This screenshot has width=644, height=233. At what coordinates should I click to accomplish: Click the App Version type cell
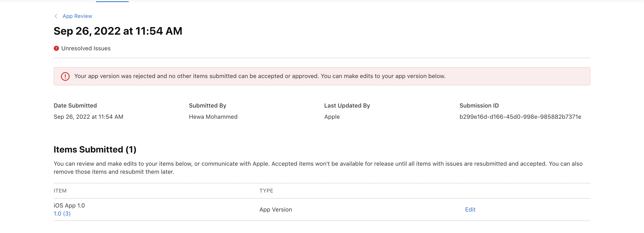click(275, 210)
